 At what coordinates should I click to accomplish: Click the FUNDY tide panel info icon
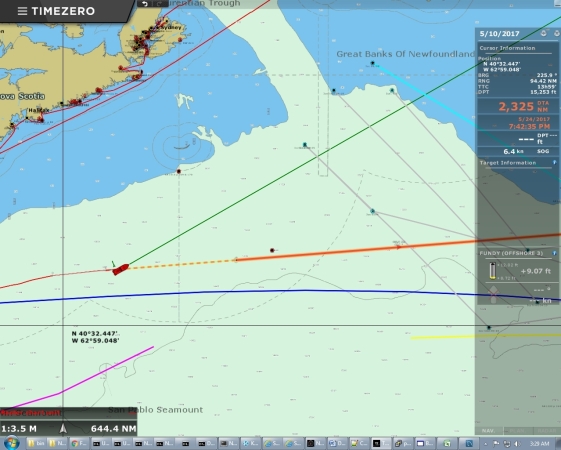(555, 253)
